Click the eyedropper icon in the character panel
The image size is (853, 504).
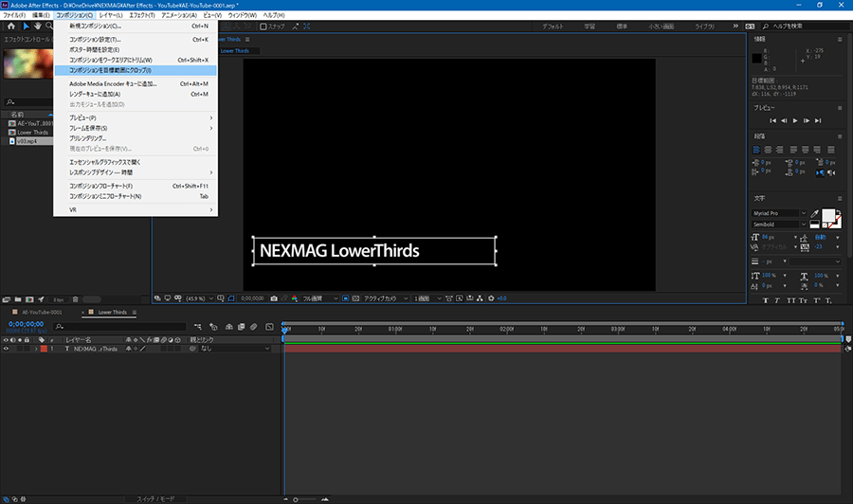[814, 213]
